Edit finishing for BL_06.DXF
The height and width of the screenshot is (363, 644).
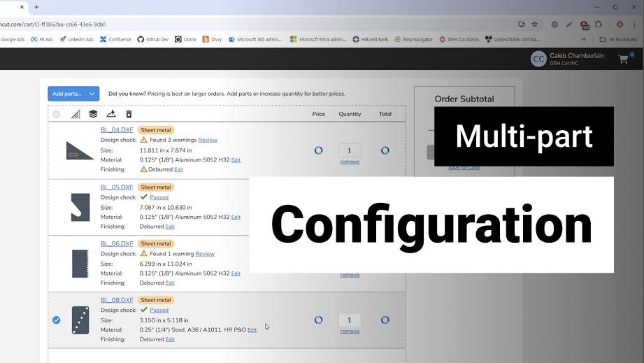click(x=170, y=283)
